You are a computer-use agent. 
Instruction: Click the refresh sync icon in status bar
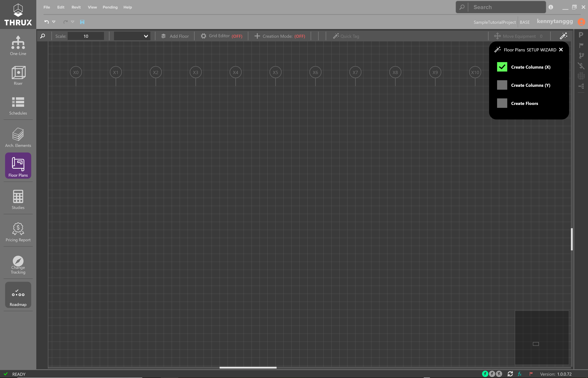click(510, 374)
